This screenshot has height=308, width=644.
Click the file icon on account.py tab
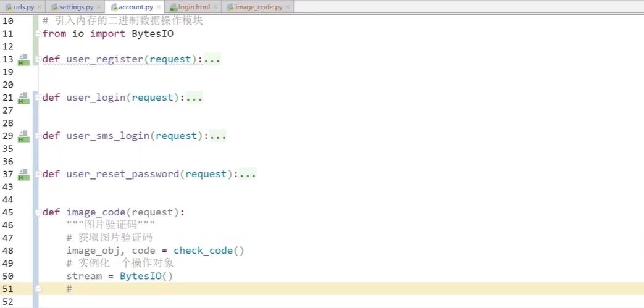[114, 7]
